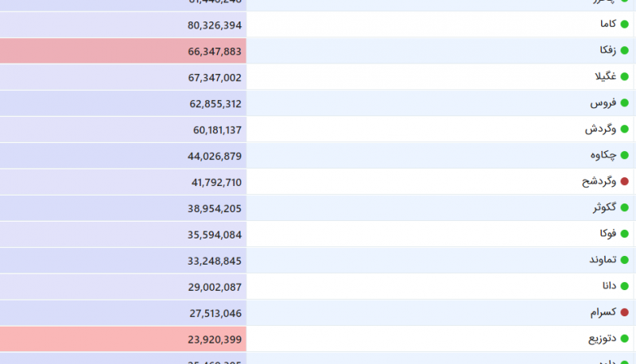
Task: Click the green status dot beside دتوزیع
Action: click(625, 339)
